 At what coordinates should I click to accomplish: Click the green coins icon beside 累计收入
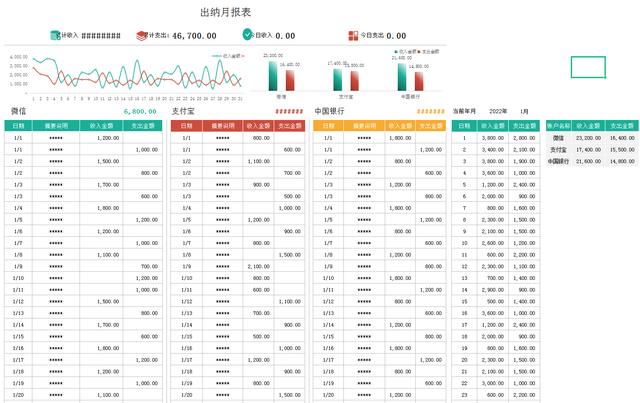click(55, 36)
